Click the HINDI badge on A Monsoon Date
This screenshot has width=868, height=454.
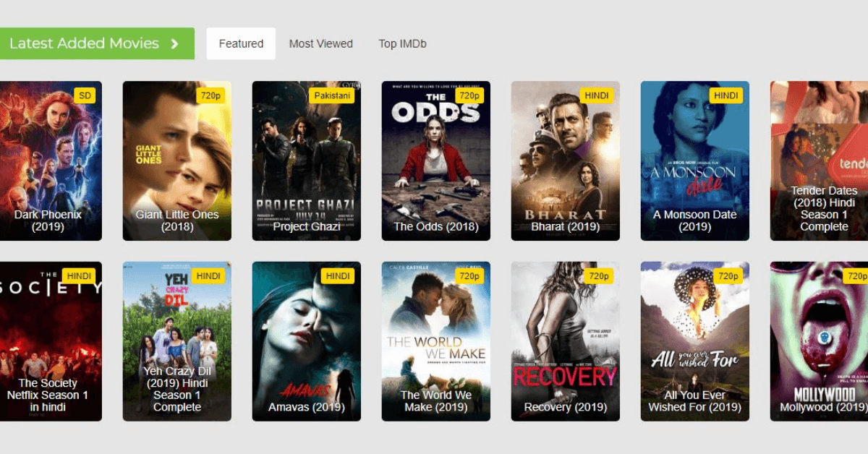point(726,95)
